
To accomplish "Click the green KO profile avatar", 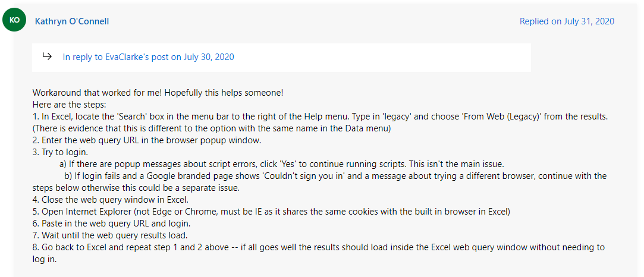I will [x=15, y=20].
